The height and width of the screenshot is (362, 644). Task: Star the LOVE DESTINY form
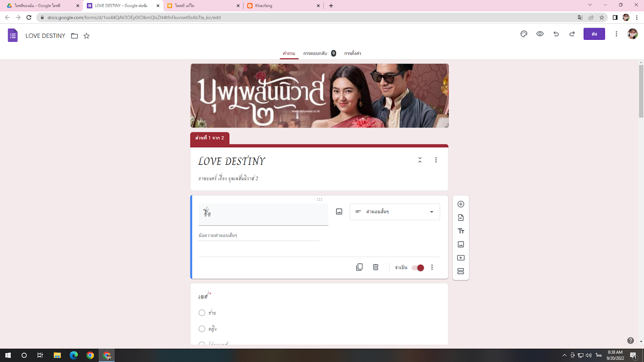point(87,36)
